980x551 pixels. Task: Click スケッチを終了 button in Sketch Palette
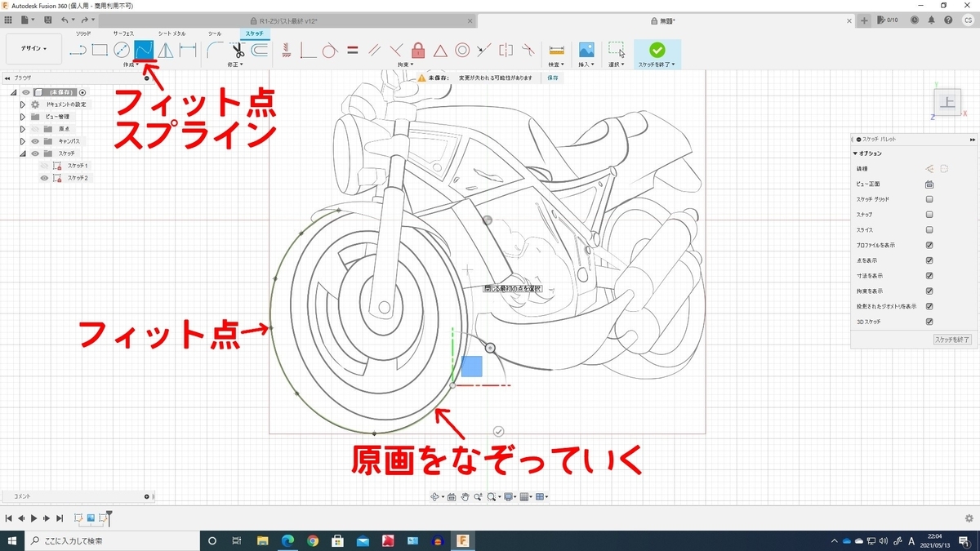951,339
